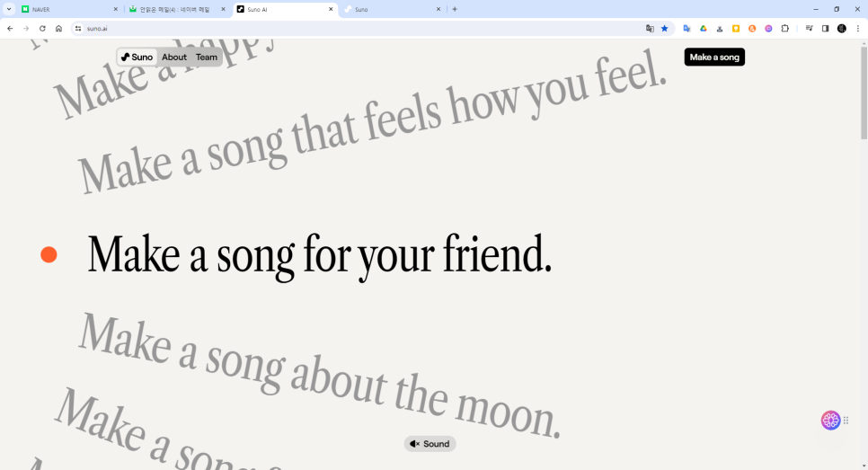
Task: Click the drag handle beside flower icon
Action: [x=846, y=421]
